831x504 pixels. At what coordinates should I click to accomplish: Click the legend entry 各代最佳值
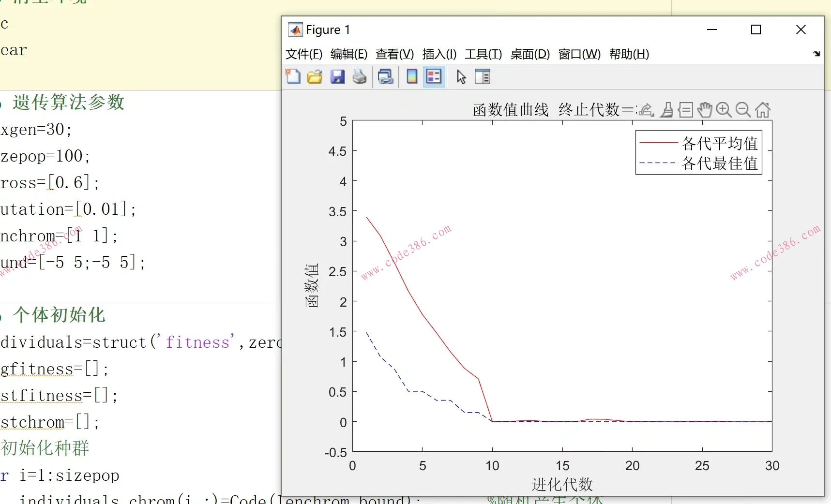point(720,163)
